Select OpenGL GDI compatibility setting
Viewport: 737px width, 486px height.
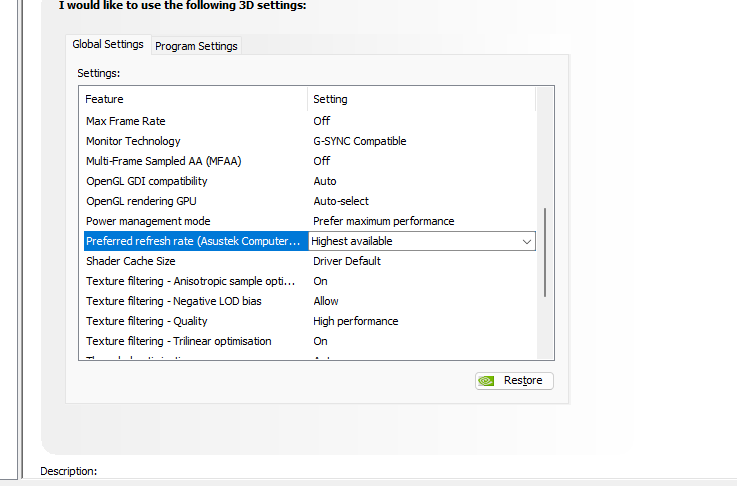(146, 181)
